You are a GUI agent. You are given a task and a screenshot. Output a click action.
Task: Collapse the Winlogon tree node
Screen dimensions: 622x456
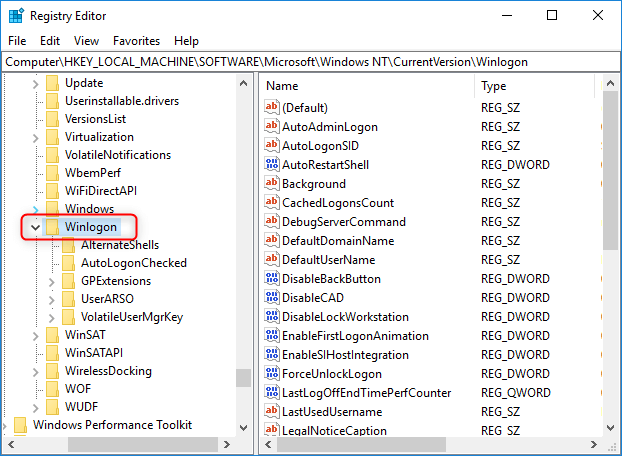(35, 227)
